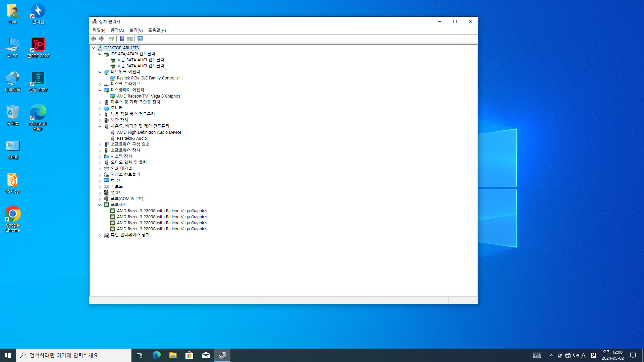Click the 소프트웨어 장치 icon
Viewport: 644px width, 362px height.
pos(106,150)
